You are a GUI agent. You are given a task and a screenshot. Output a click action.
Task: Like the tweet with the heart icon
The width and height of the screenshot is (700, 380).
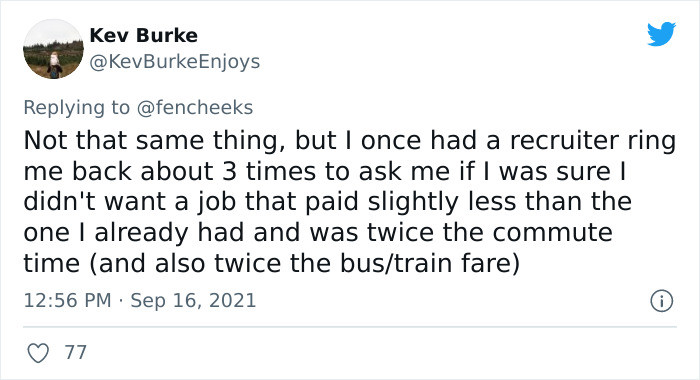coord(38,353)
